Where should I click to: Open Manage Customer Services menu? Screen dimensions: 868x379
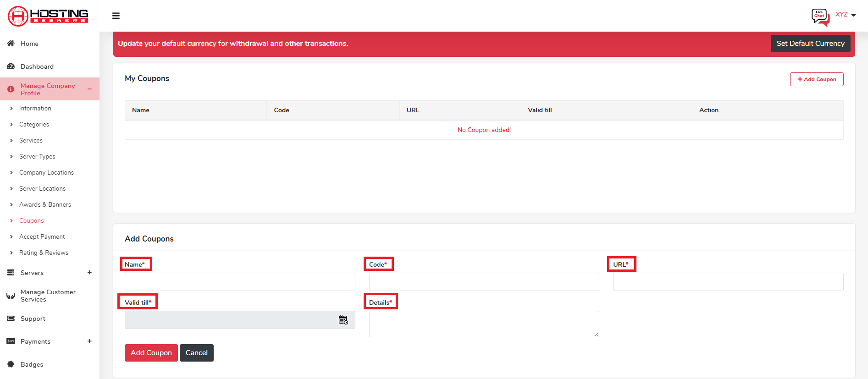coord(48,296)
